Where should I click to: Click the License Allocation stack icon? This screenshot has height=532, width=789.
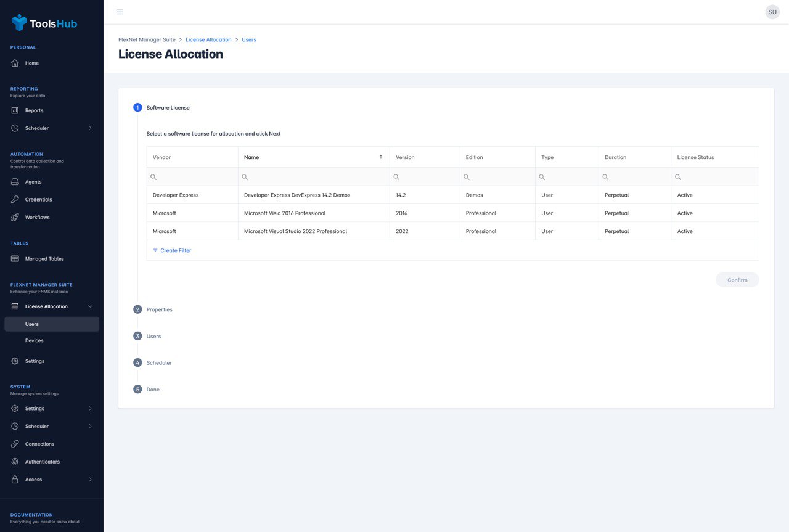point(15,306)
